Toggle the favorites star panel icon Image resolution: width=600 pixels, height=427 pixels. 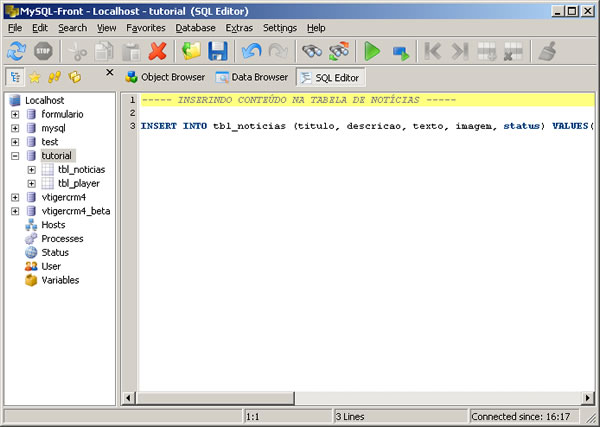coord(34,77)
